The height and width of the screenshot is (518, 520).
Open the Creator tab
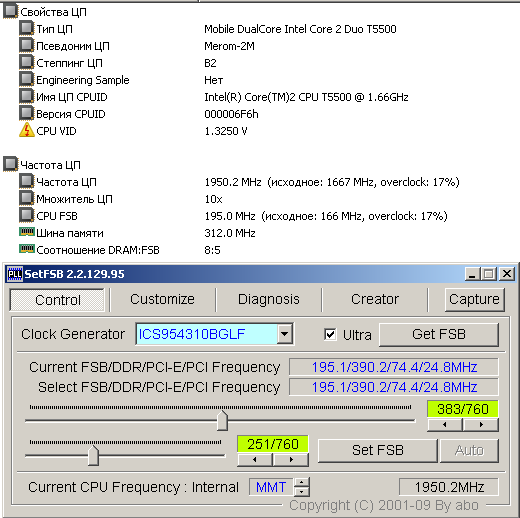click(375, 299)
